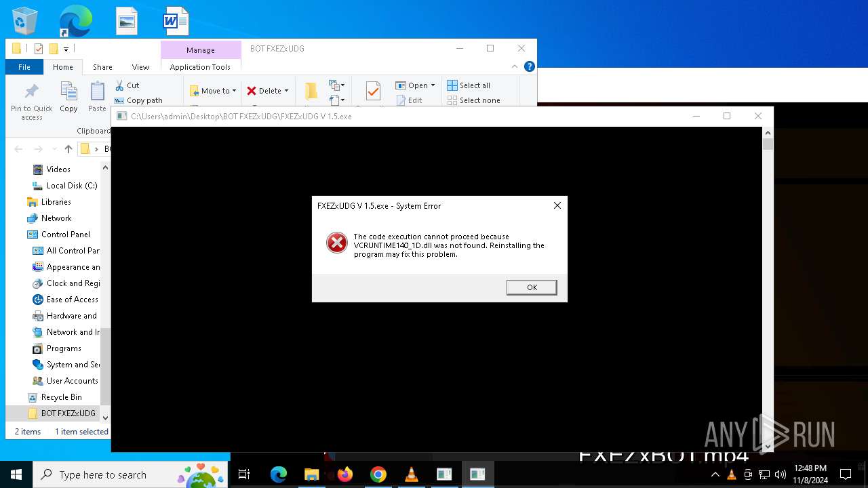Select All Control Panel Items entry
The image size is (868, 488).
tap(66, 251)
